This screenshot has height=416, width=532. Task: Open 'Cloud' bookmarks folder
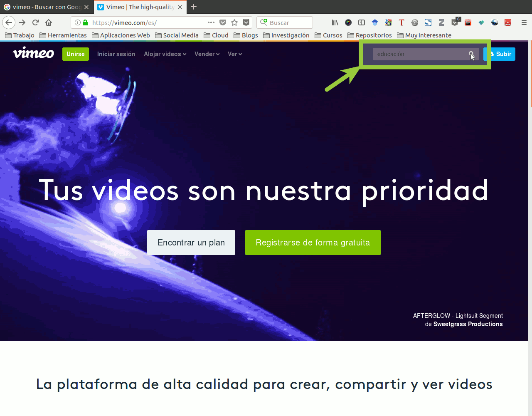pos(216,35)
